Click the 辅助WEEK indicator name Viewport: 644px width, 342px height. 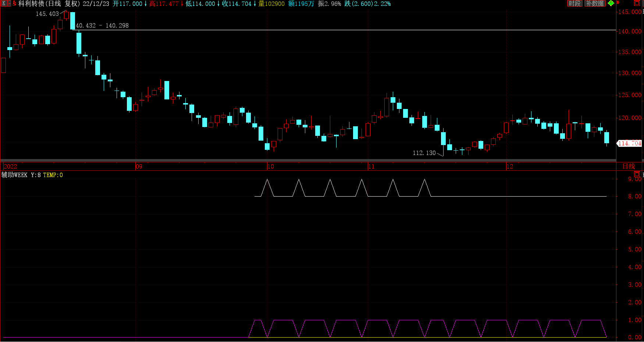[x=14, y=175]
